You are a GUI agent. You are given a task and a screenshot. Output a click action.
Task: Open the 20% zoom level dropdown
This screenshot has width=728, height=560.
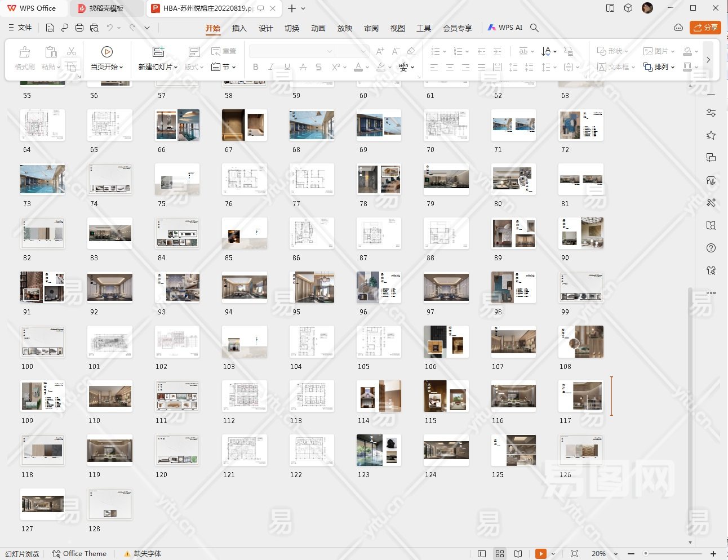(615, 554)
